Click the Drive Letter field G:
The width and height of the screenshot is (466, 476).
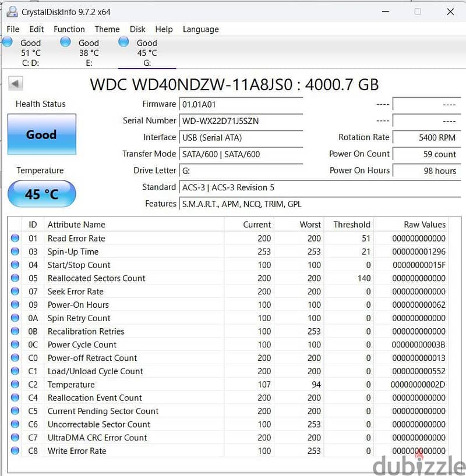(241, 171)
